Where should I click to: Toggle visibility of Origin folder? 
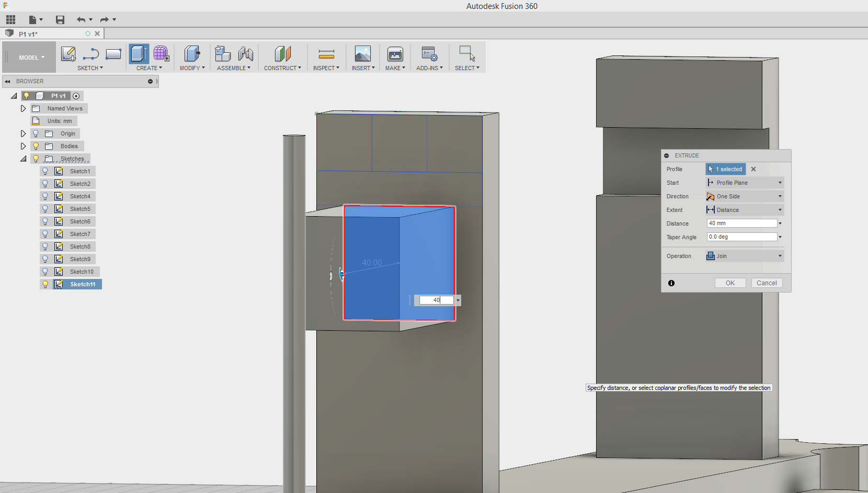[36, 133]
